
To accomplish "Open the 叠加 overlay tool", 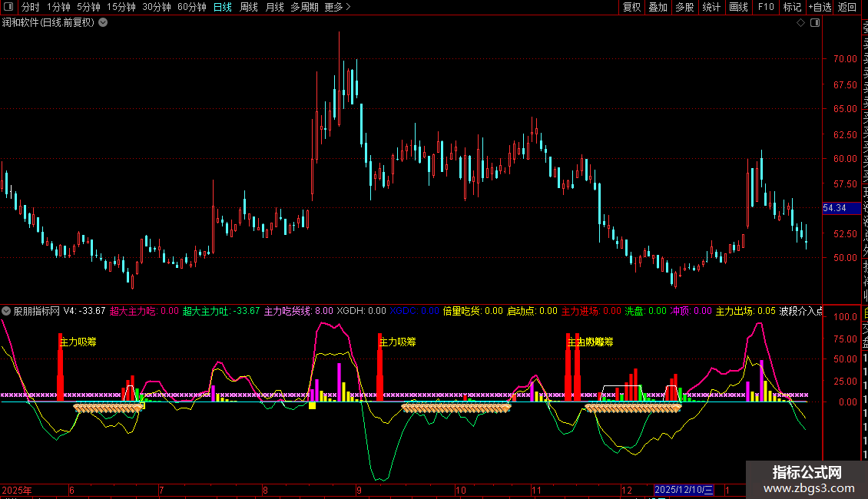I will 658,7.
